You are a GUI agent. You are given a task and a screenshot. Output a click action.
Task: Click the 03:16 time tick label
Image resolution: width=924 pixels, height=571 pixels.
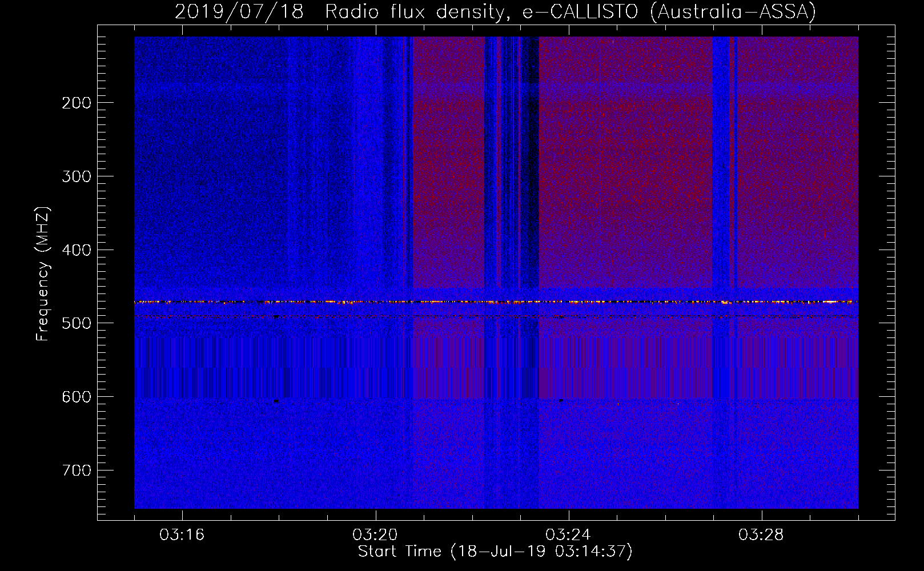(x=182, y=535)
